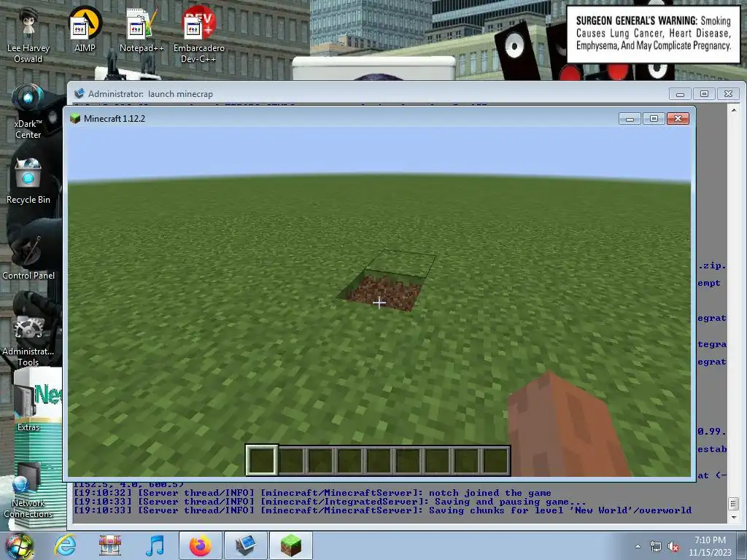
Task: Show hidden tray icons arrow
Action: coord(638,546)
